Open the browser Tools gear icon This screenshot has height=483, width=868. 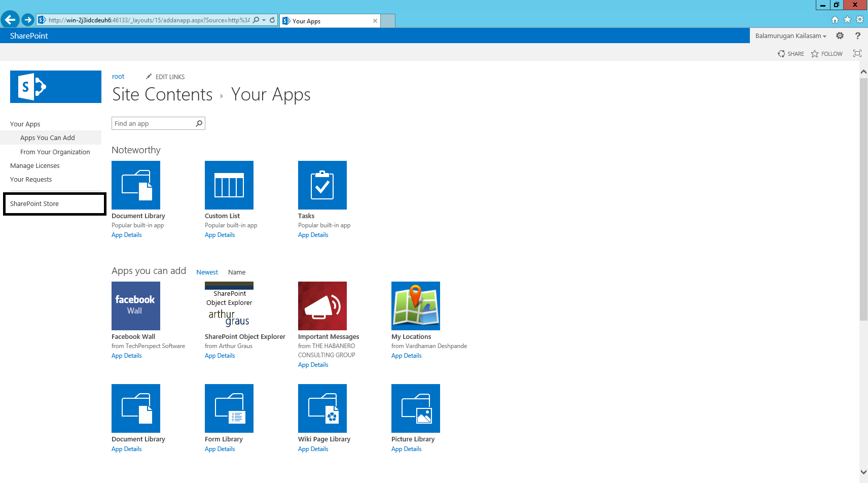tap(860, 20)
